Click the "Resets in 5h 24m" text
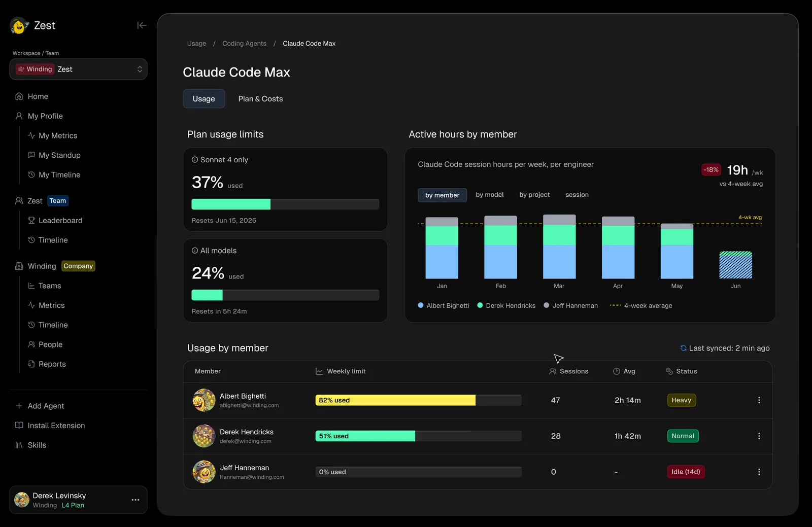Screen dimensions: 812x527 219,311
